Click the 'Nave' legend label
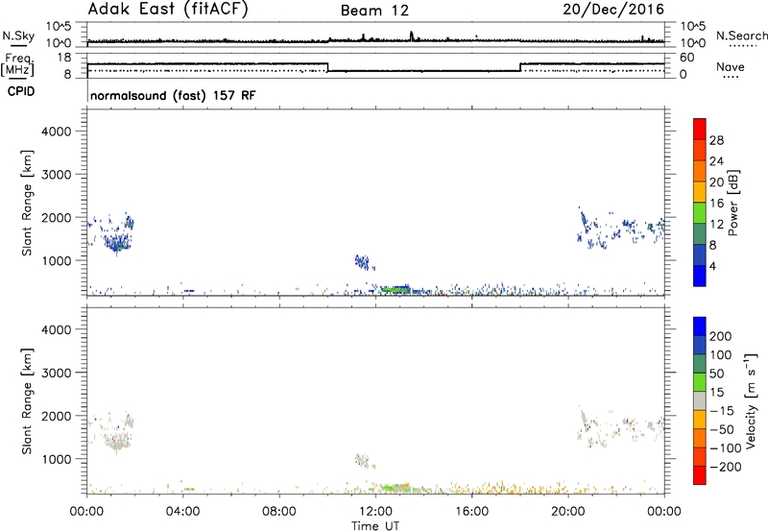The height and width of the screenshot is (532, 768). (x=731, y=66)
